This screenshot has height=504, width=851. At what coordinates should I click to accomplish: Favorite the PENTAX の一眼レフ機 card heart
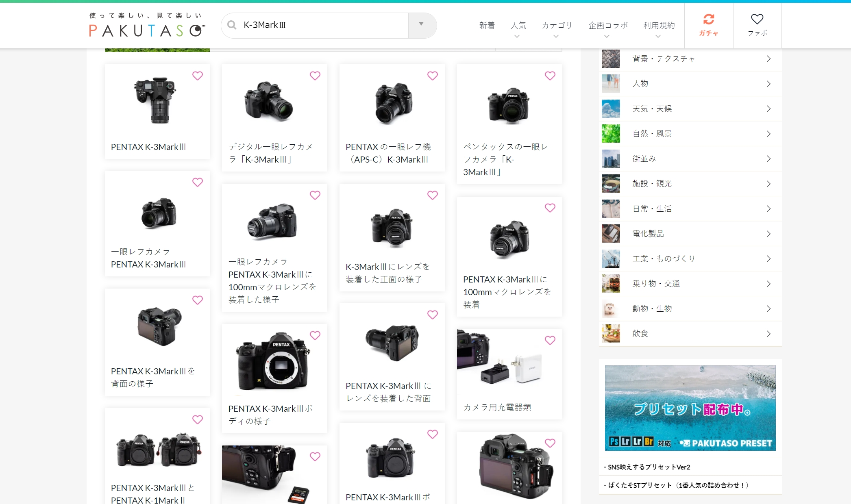pyautogui.click(x=433, y=76)
